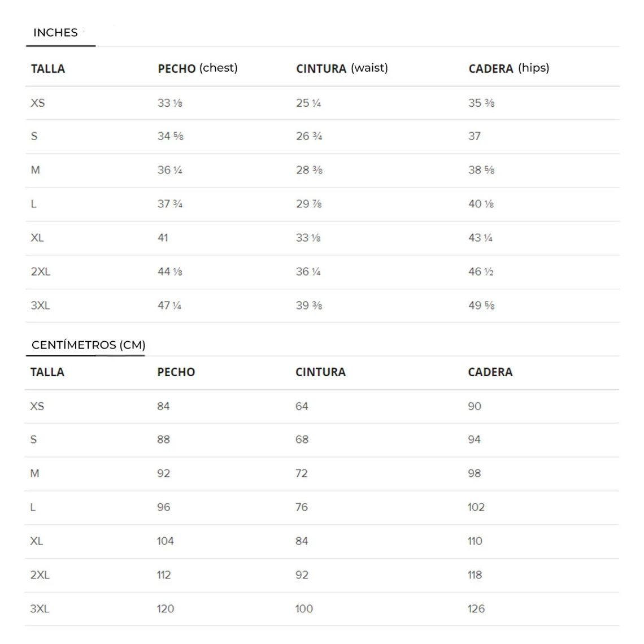Select the hips value 102 for size L
The width and height of the screenshot is (644, 644).
(x=476, y=507)
